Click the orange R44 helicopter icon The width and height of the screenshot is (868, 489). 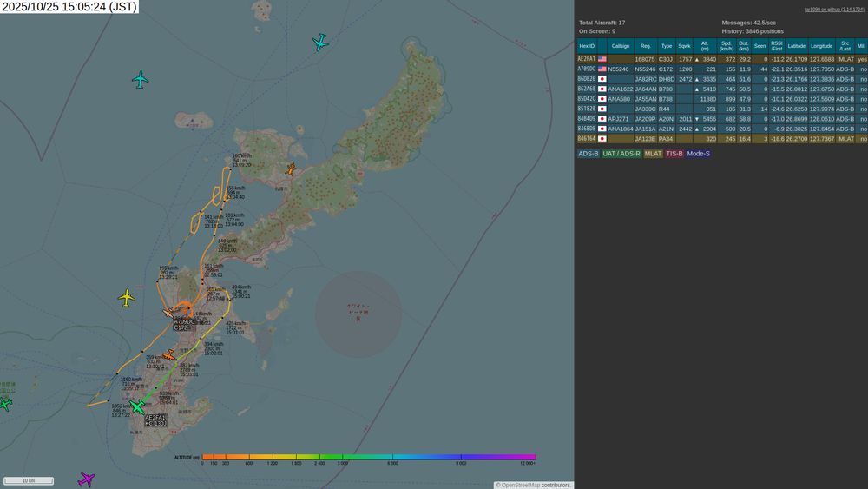pyautogui.click(x=290, y=169)
